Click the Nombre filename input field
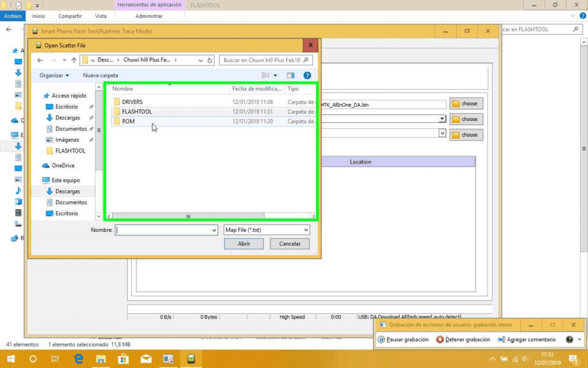 click(x=163, y=230)
